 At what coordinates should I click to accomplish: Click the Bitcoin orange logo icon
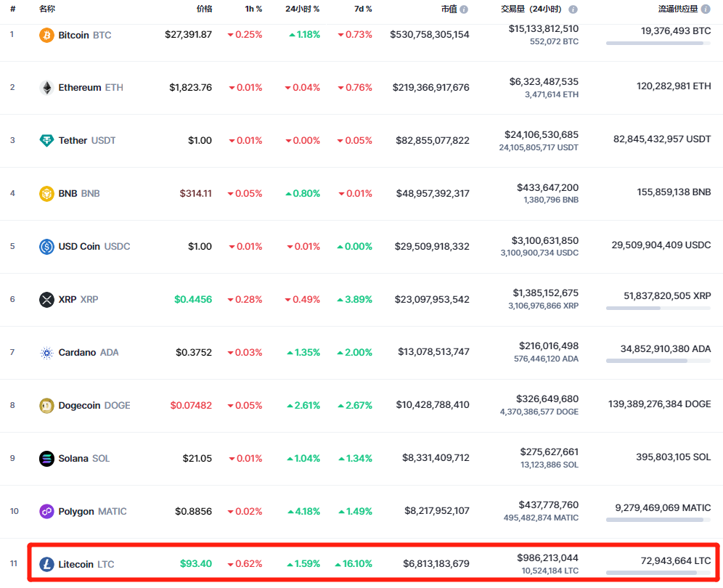coord(46,35)
